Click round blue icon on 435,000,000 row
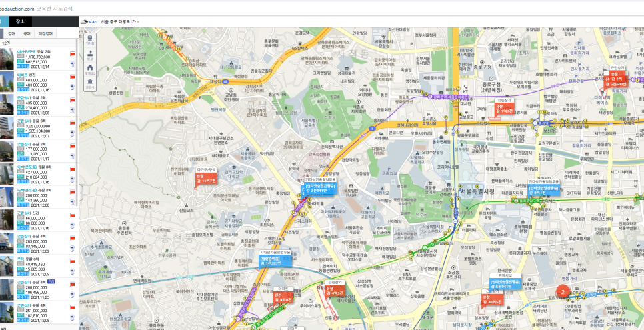This screenshot has width=644, height=330. pyautogui.click(x=72, y=110)
